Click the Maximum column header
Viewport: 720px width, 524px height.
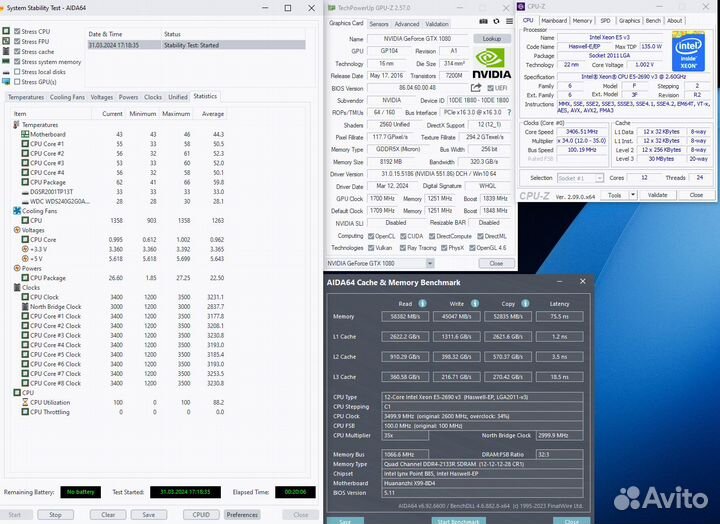click(176, 113)
